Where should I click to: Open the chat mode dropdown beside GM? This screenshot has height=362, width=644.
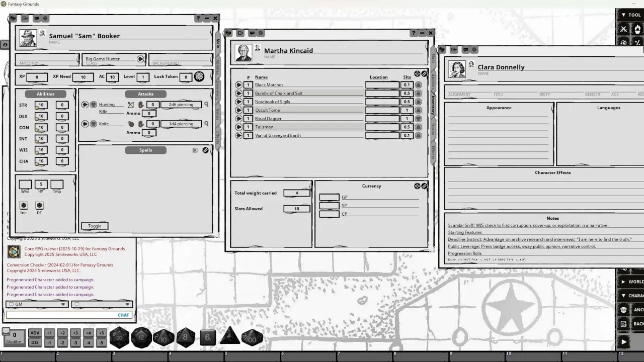point(102,304)
